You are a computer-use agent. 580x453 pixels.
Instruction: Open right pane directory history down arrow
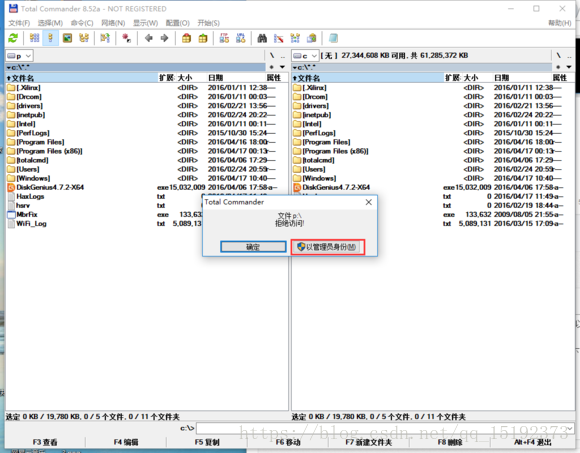tap(569, 67)
